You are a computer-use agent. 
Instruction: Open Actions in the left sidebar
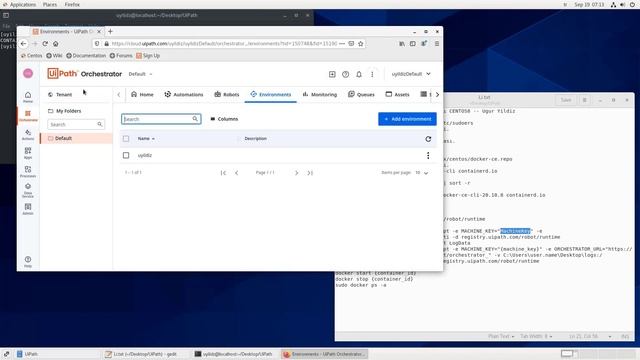click(x=28, y=135)
